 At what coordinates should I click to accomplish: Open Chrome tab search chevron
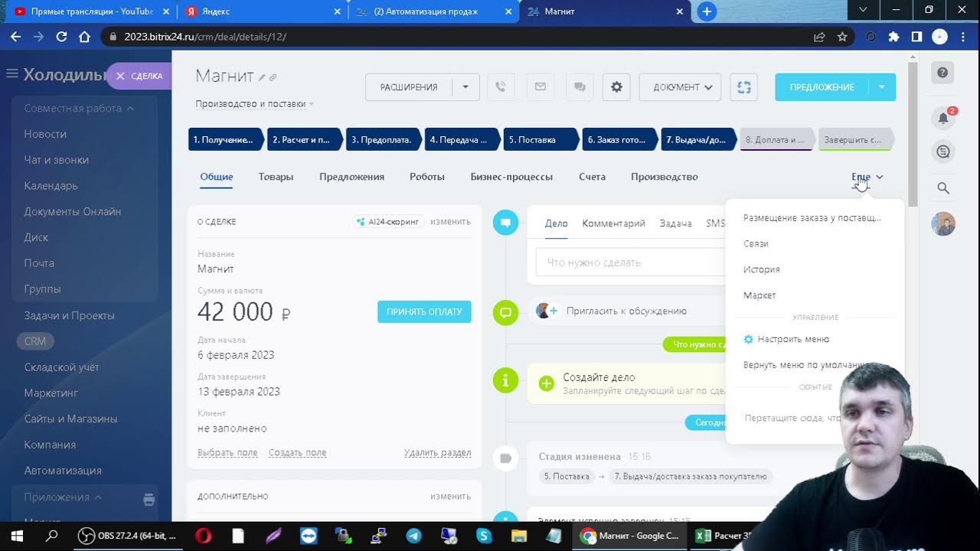(x=864, y=10)
